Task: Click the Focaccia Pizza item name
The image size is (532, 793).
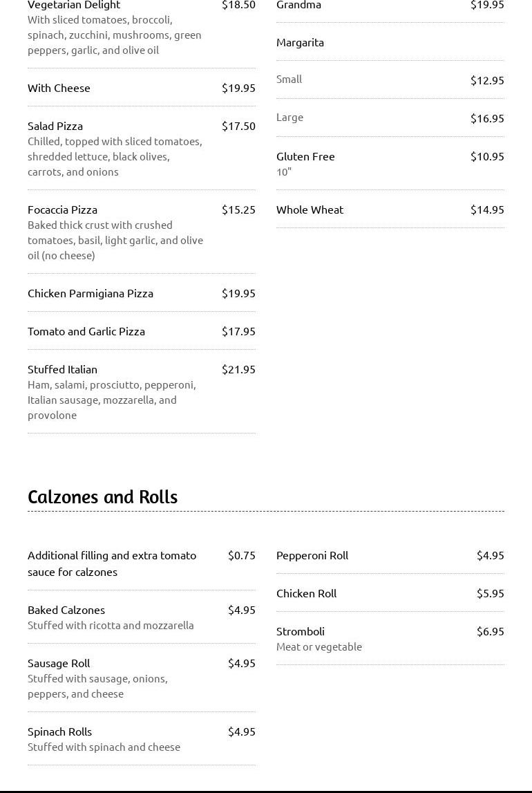Action: [62, 209]
